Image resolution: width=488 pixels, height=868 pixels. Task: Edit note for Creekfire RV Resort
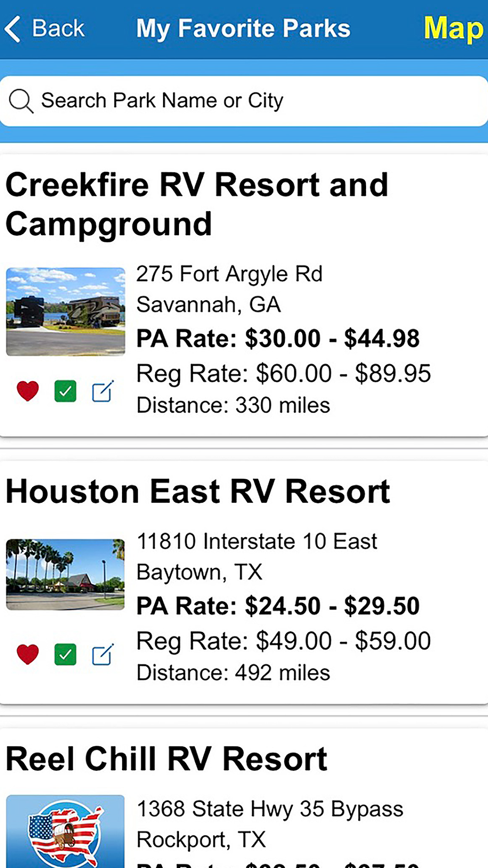(x=103, y=391)
